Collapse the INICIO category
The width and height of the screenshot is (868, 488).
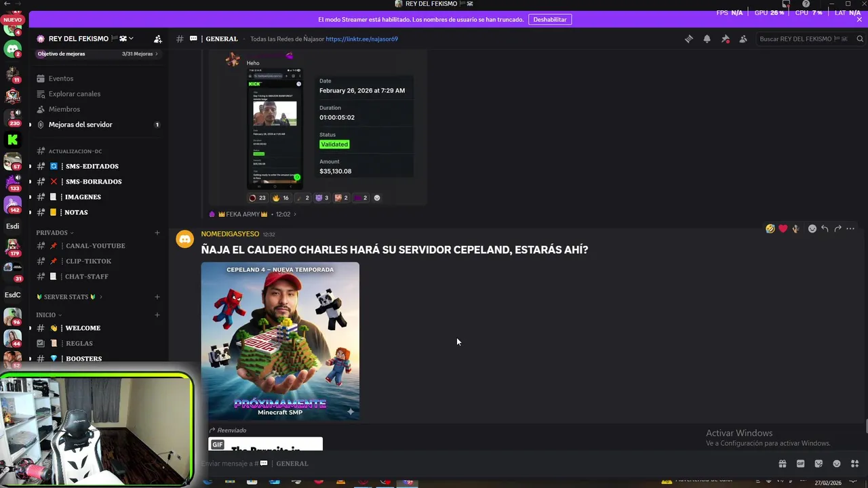[x=49, y=315]
